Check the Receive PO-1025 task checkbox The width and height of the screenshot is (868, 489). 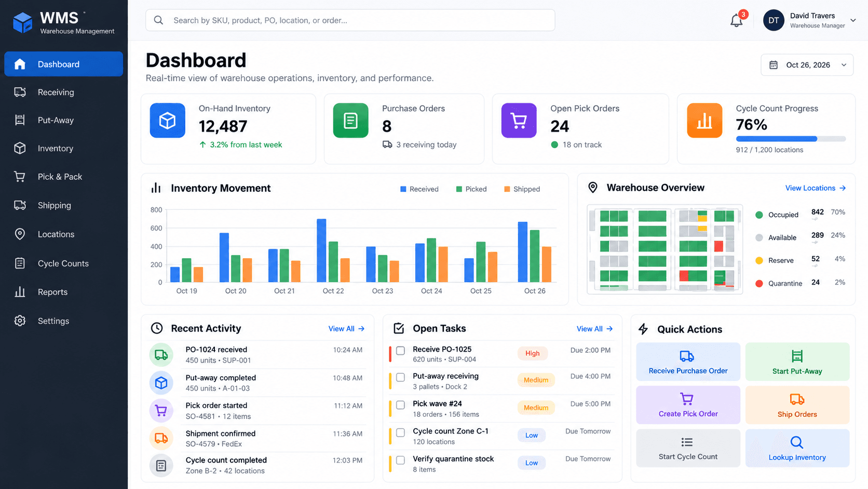click(x=401, y=351)
